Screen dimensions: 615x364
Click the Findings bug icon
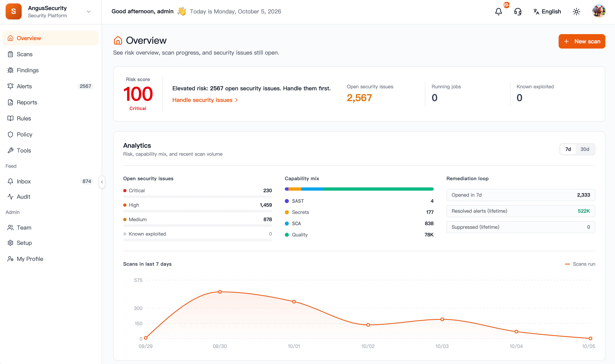[x=10, y=70]
